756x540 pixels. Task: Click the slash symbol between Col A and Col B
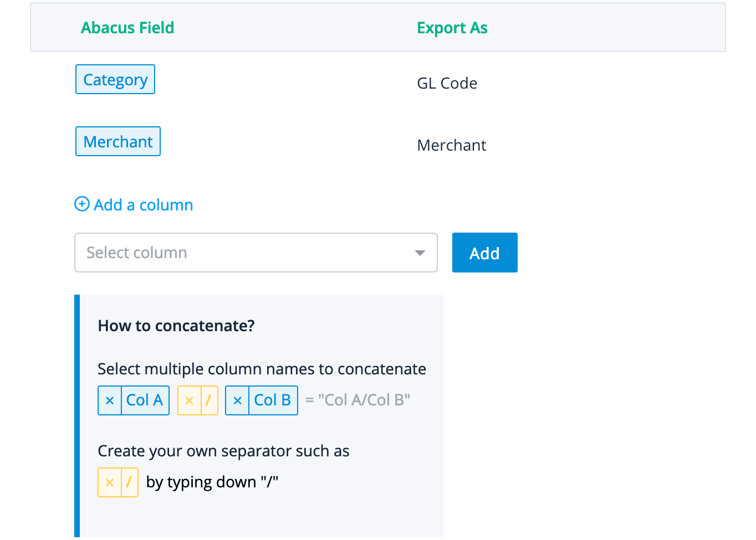point(208,400)
